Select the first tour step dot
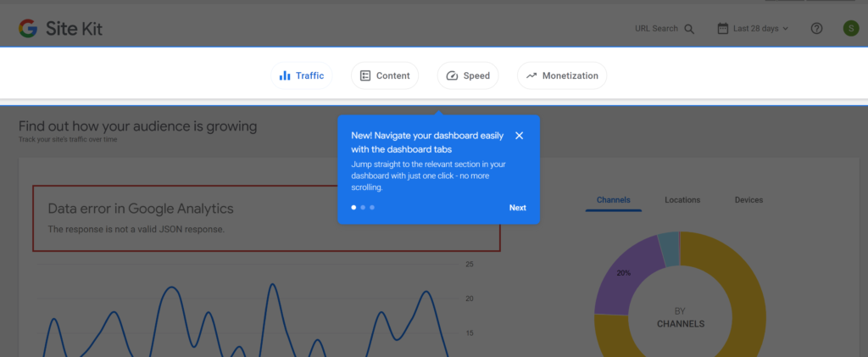This screenshot has width=868, height=357. pos(353,208)
